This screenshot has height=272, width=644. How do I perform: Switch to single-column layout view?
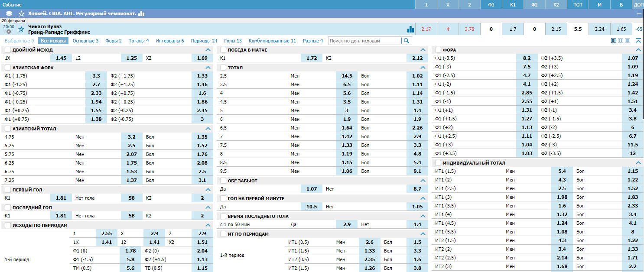click(x=628, y=41)
